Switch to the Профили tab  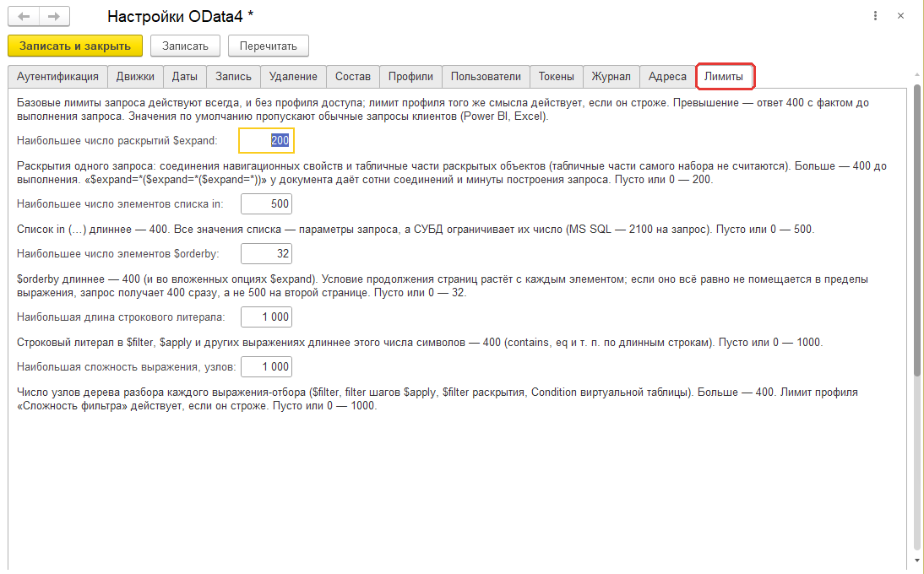(x=410, y=77)
